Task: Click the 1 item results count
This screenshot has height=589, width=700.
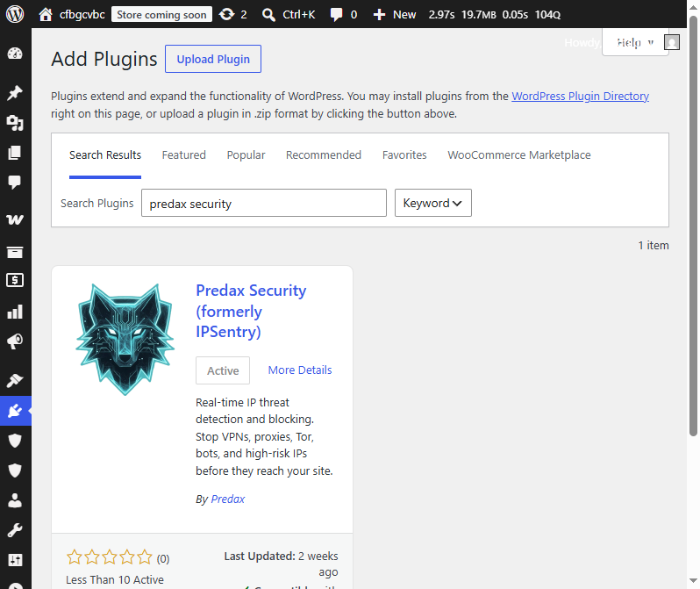Action: (x=654, y=245)
